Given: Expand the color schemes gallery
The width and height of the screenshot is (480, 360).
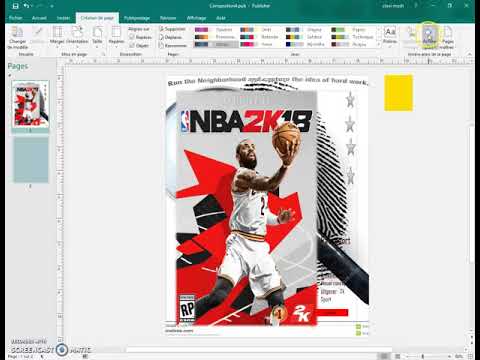Looking at the screenshot, I should [x=378, y=45].
